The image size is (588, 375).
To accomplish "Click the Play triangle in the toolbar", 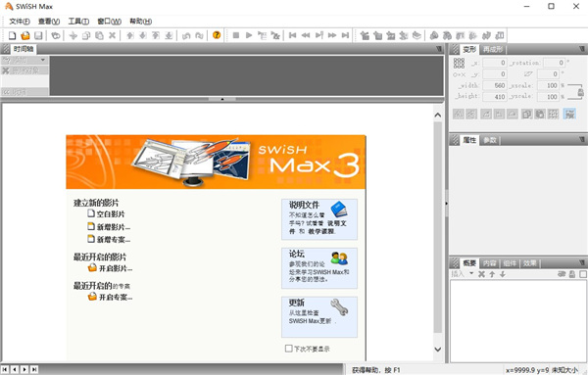I will pyautogui.click(x=249, y=35).
